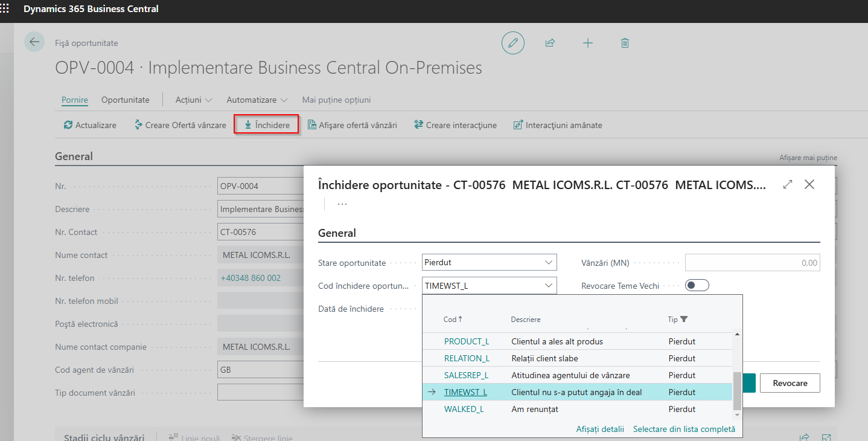Viewport: 868px width, 441px height.
Task: Click the Tip document vânzări field
Action: (x=260, y=393)
